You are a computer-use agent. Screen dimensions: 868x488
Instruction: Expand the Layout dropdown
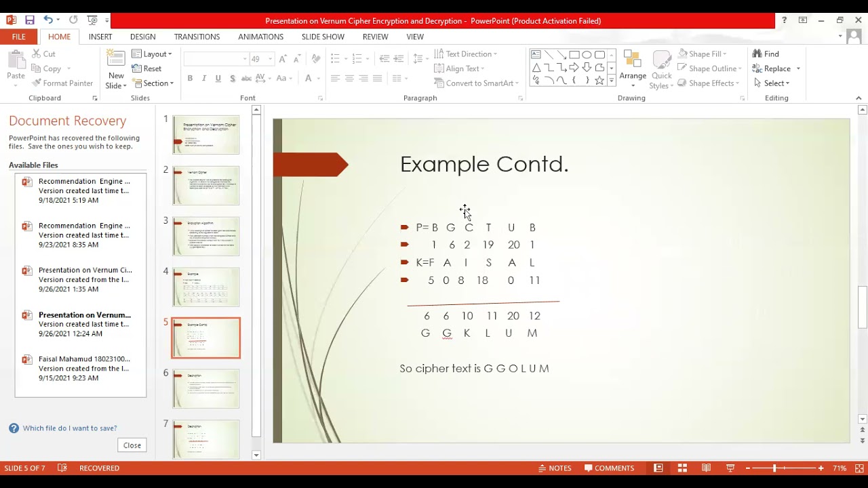[153, 54]
